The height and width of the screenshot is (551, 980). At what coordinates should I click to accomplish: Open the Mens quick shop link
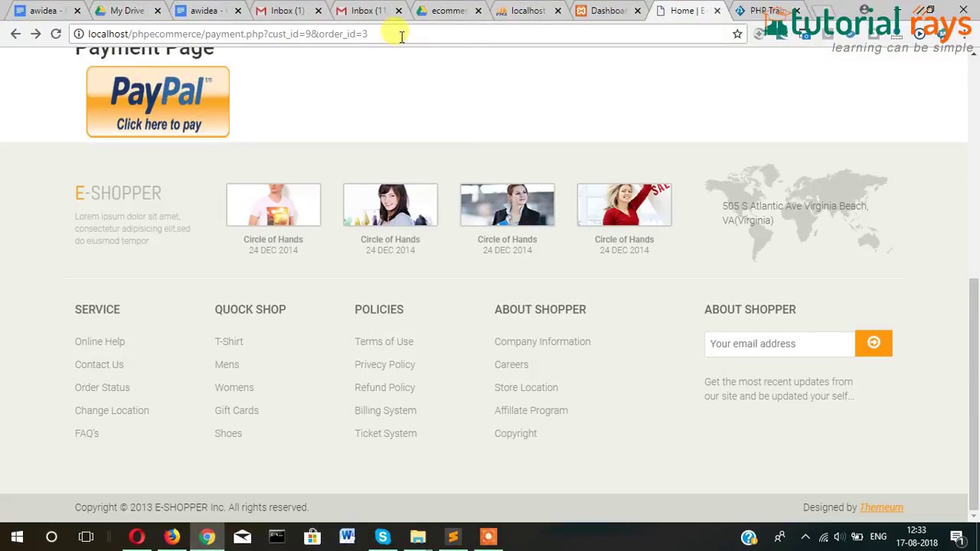[227, 364]
